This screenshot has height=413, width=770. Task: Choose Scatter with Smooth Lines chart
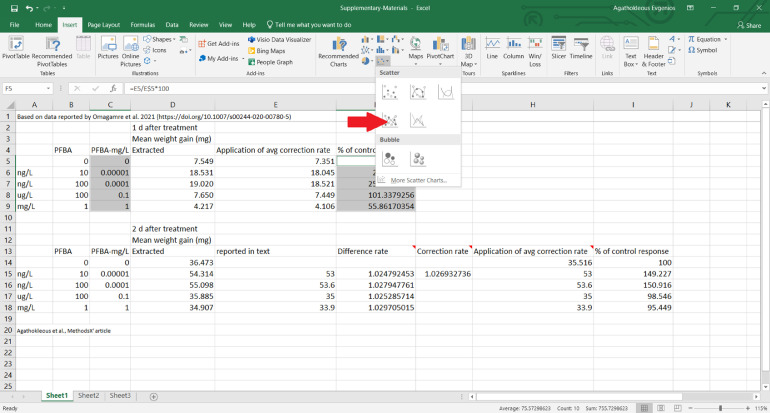[x=448, y=92]
